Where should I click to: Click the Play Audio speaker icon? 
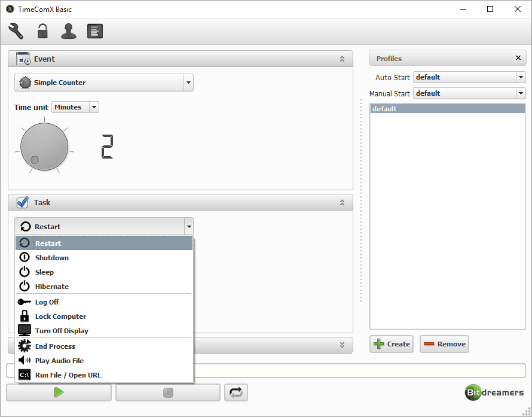point(25,360)
